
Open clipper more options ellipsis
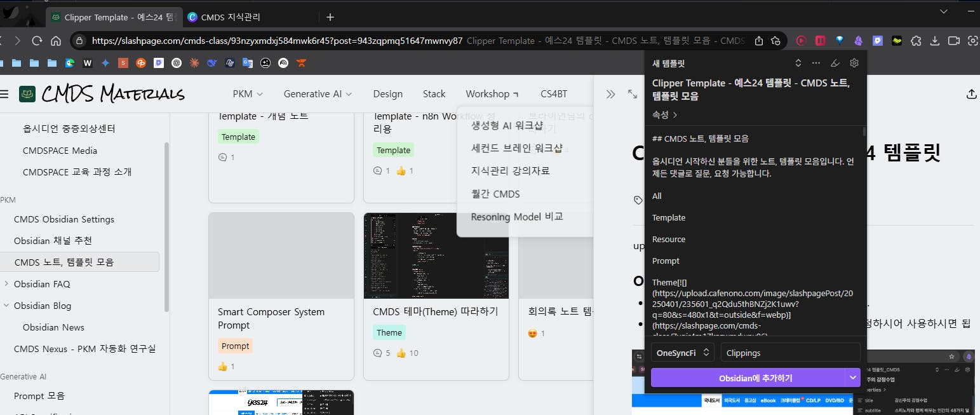pyautogui.click(x=816, y=63)
